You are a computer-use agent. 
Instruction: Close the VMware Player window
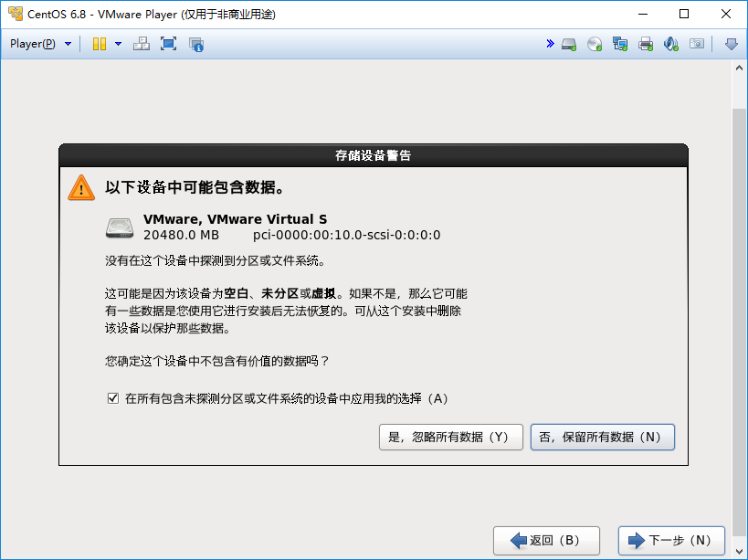[725, 14]
